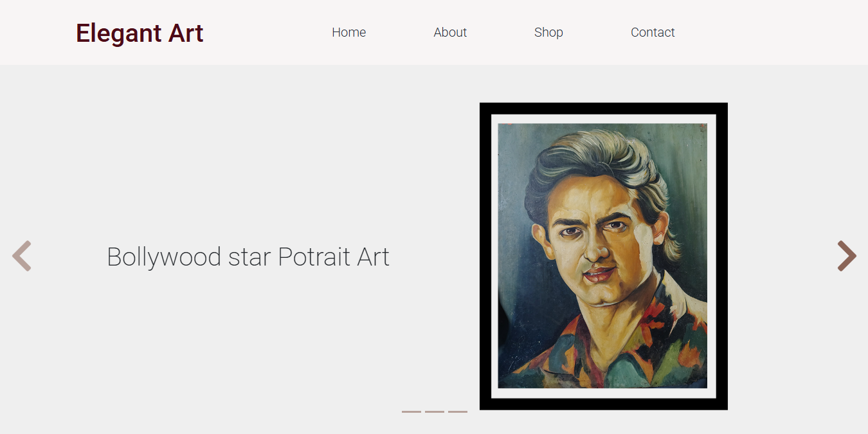Open the About page link

(450, 32)
